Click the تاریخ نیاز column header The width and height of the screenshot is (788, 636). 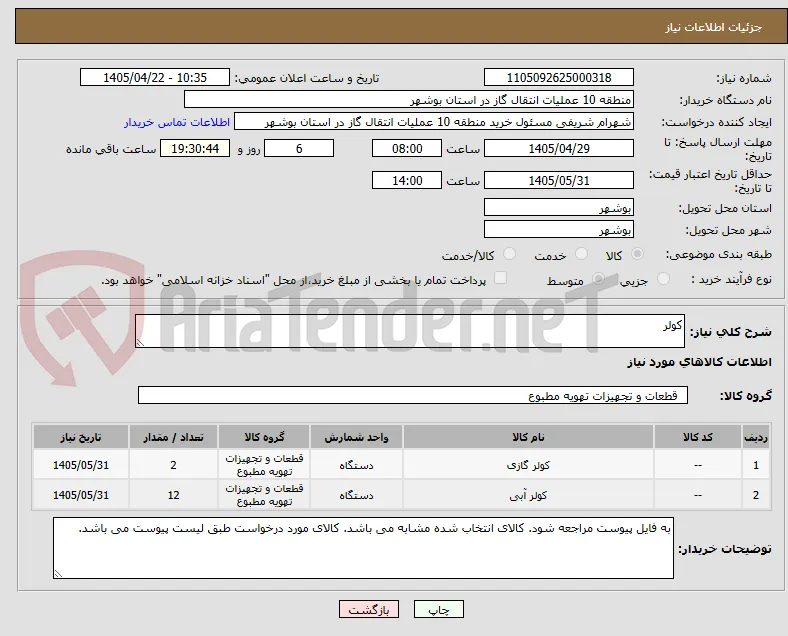click(x=81, y=437)
